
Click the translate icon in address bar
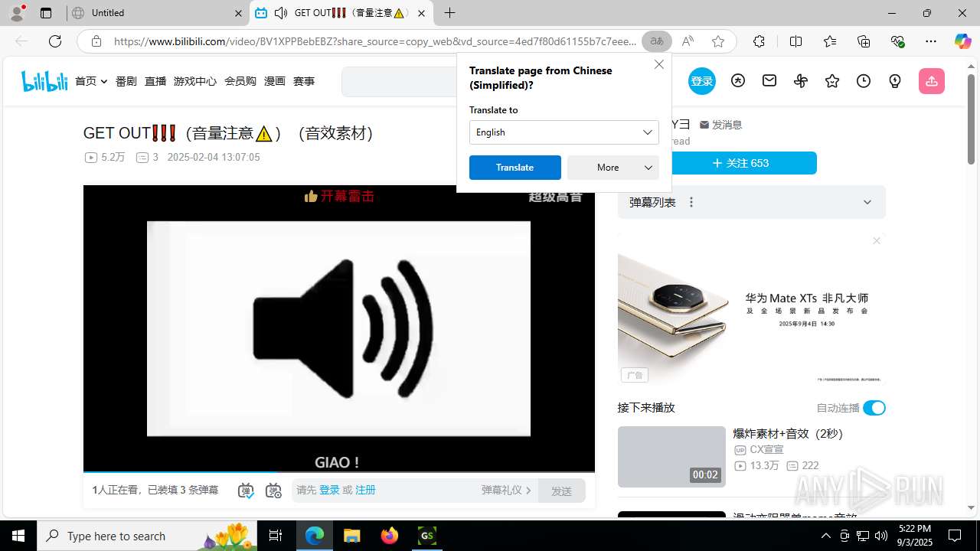pos(657,41)
